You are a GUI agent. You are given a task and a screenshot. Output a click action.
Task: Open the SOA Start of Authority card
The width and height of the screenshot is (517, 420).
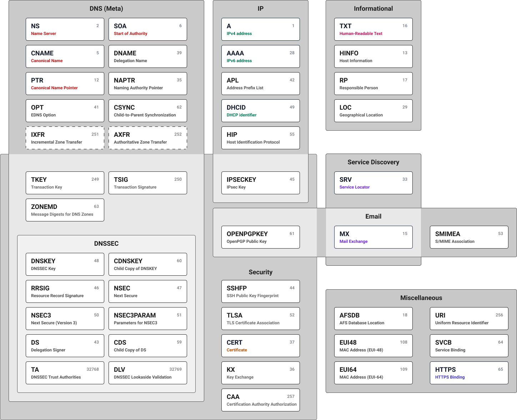[x=147, y=29]
